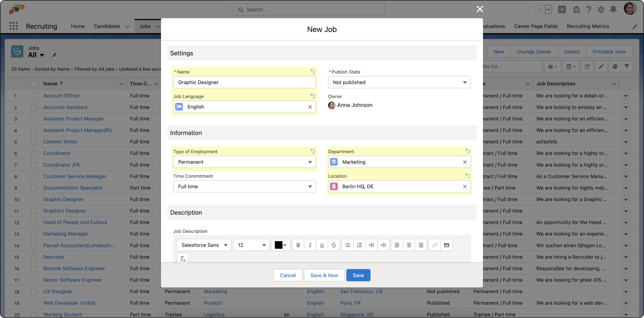Screen dimensions: 644x318
Task: Select the checkbox next to Content Writer
Action: click(x=34, y=142)
